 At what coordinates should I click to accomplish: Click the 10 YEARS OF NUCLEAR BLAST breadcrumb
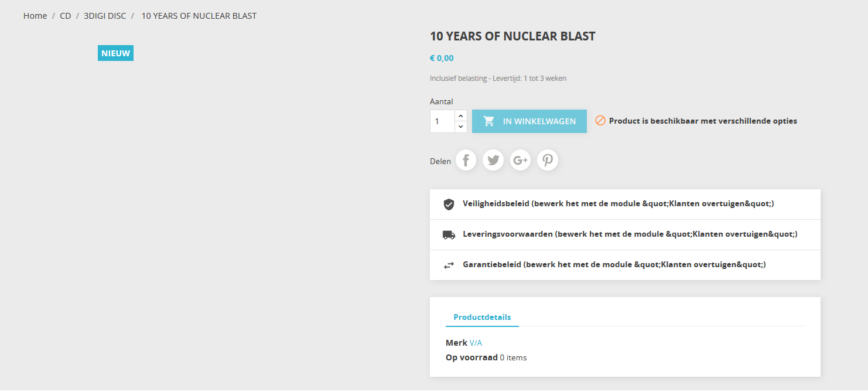[x=199, y=16]
